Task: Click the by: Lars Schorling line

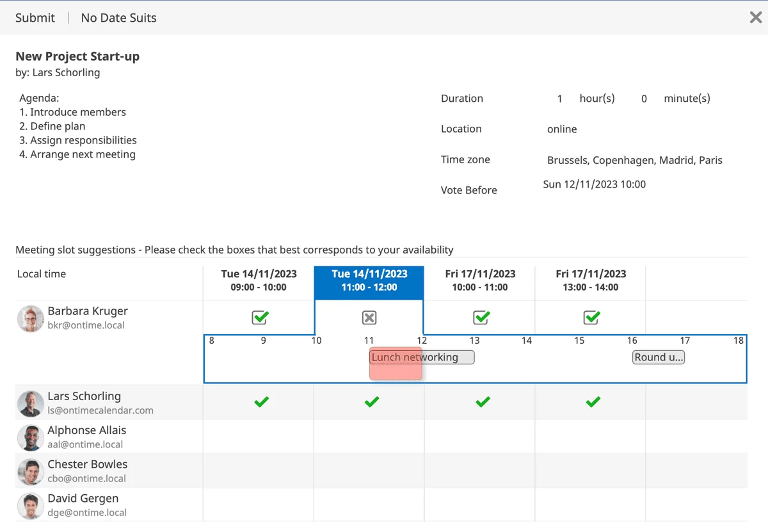Action: 58,72
